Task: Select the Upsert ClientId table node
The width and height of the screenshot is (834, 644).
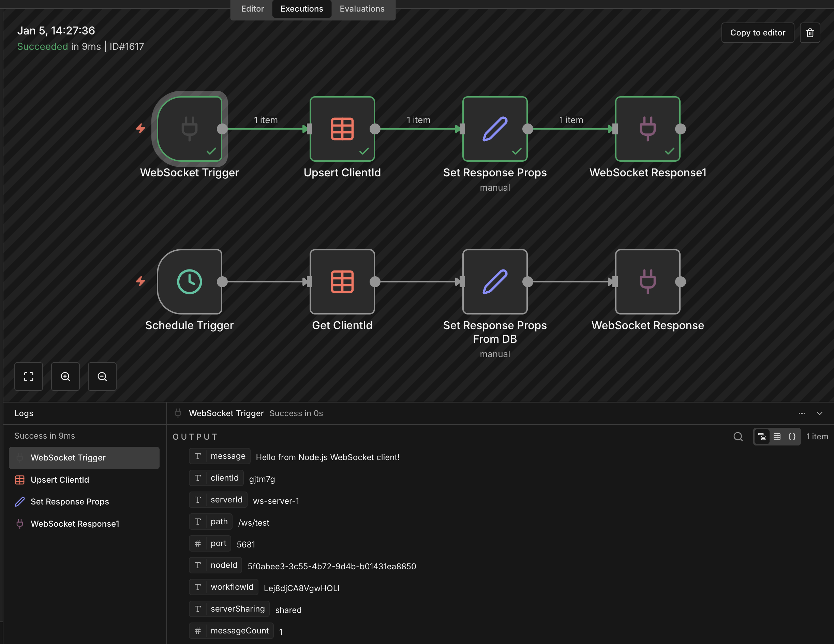Action: [x=342, y=129]
